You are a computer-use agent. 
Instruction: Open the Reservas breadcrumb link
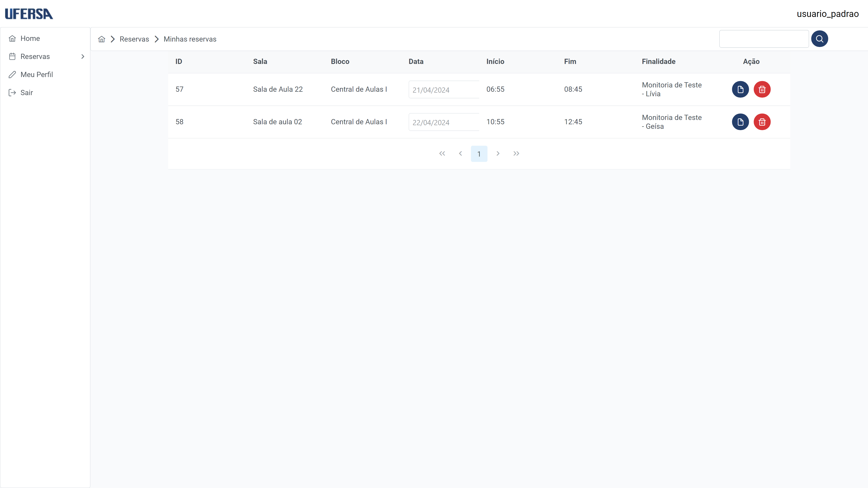pyautogui.click(x=134, y=39)
